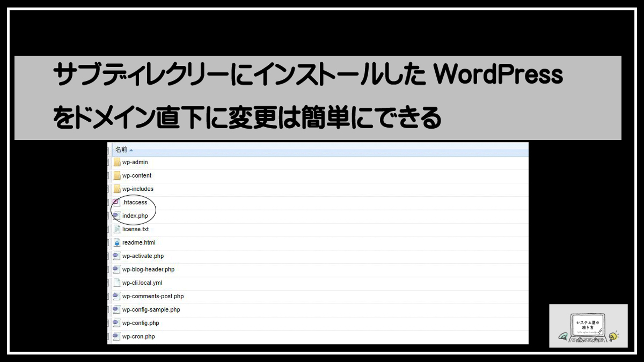Click the wp-includes folder icon
Image resolution: width=644 pixels, height=362 pixels.
click(117, 189)
